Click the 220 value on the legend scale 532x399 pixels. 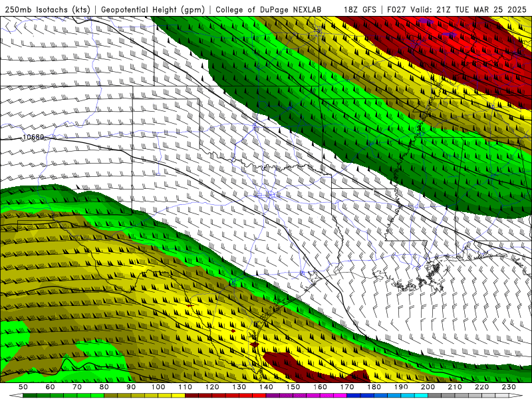[482, 387]
